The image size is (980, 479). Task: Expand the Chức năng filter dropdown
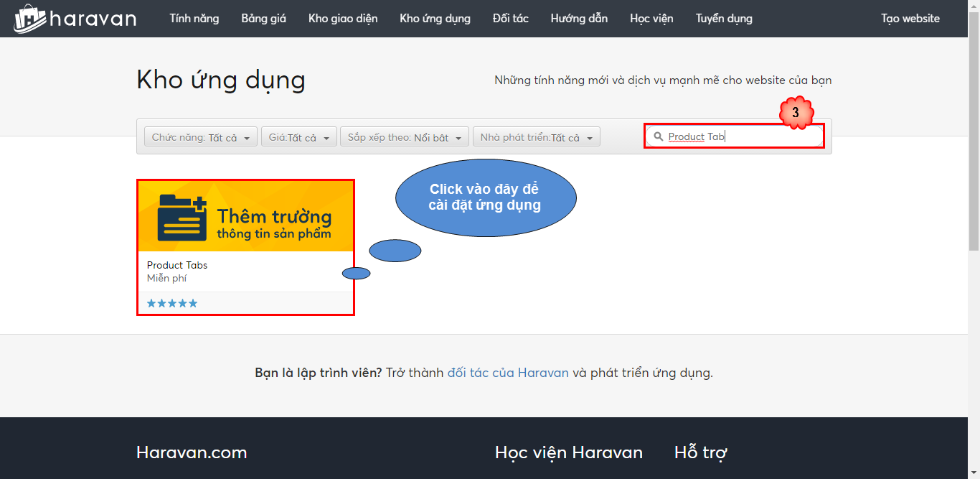(201, 137)
